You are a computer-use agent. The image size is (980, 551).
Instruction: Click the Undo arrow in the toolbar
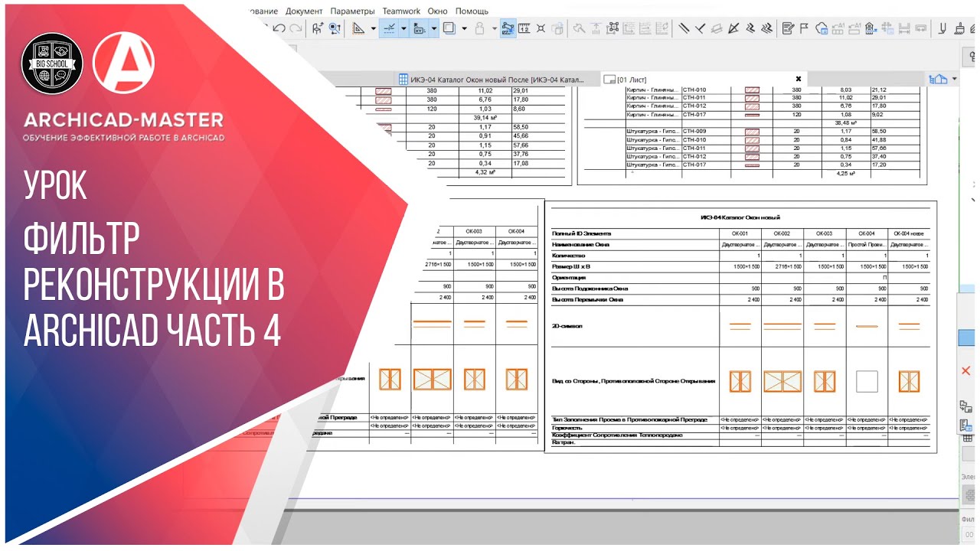point(280,28)
